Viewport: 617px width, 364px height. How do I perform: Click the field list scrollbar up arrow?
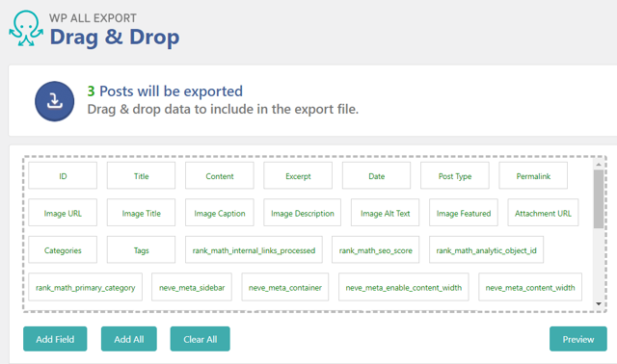coord(599,165)
